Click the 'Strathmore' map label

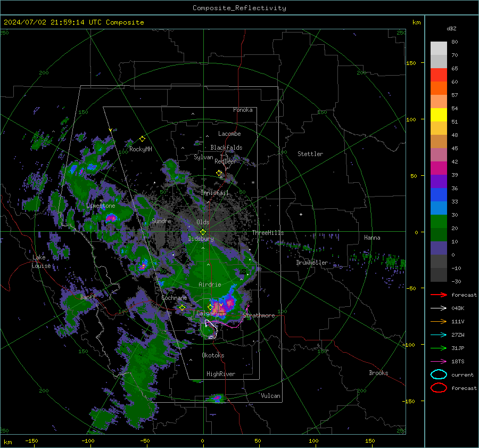(x=259, y=315)
